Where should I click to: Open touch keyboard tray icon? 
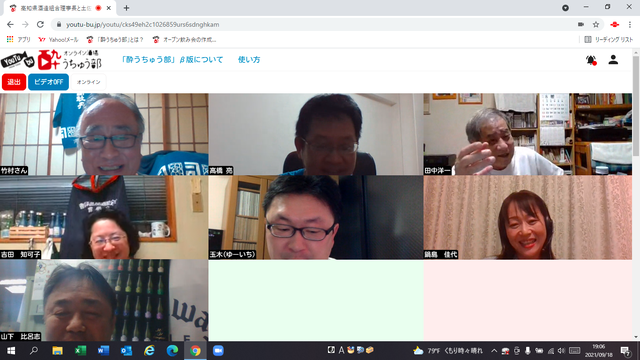575,351
